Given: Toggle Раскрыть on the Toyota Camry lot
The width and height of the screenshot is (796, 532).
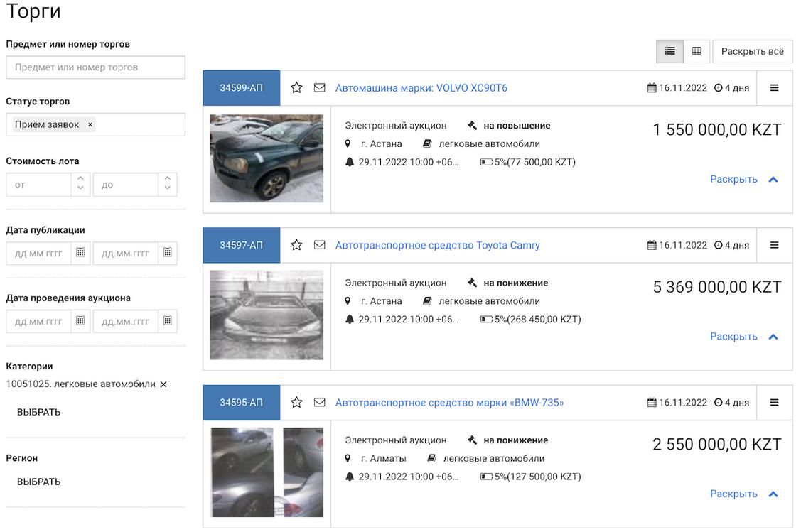Looking at the screenshot, I should pyautogui.click(x=743, y=337).
